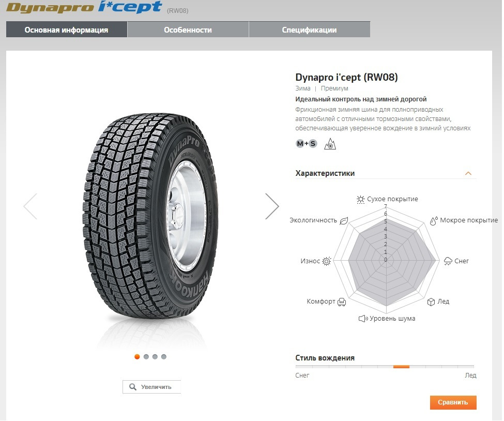Select the first orange carousel dot

tap(137, 357)
